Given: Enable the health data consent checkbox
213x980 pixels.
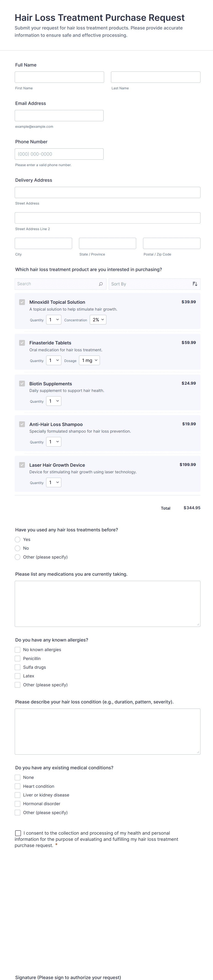Looking at the screenshot, I should point(18,833).
